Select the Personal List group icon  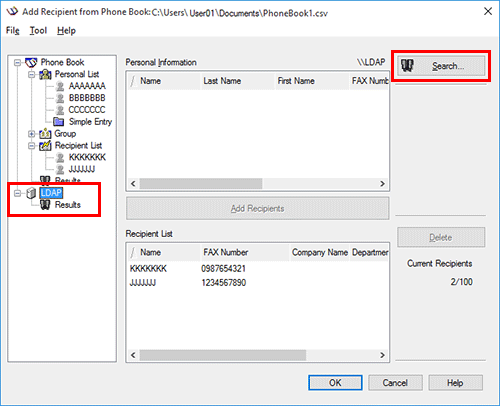[45, 74]
